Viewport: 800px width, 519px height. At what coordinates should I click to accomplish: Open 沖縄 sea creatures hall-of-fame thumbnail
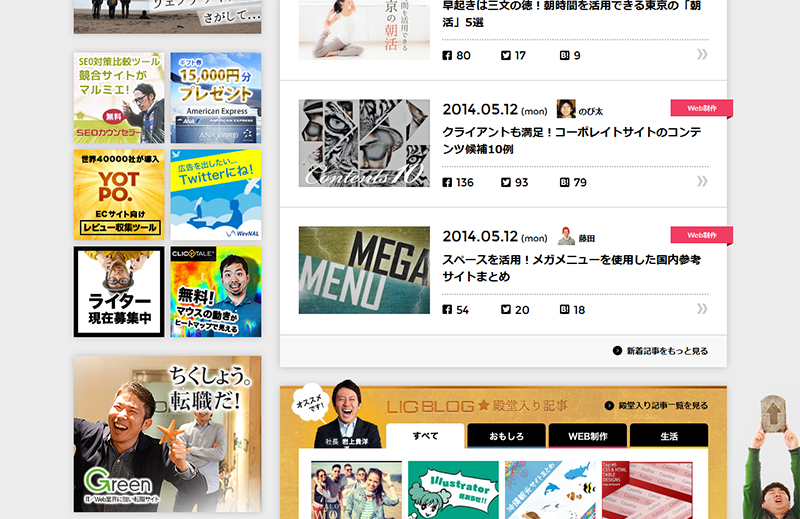pos(550,490)
